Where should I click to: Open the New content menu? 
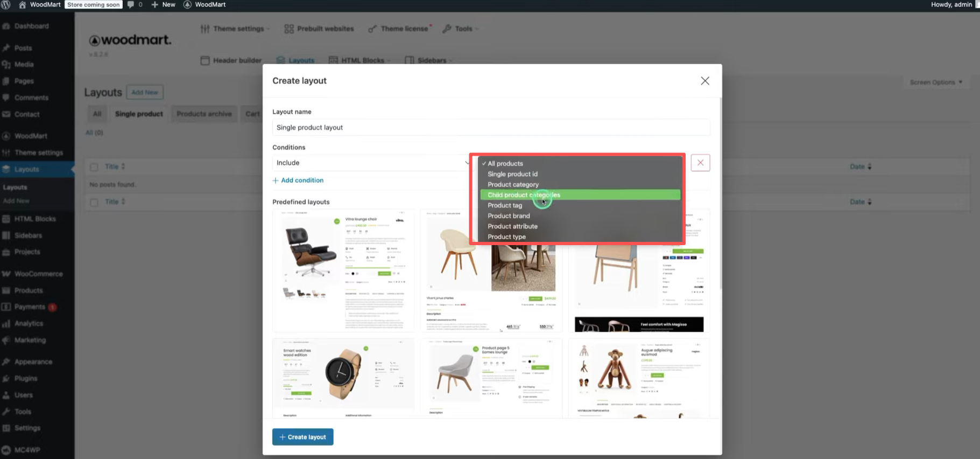164,5
